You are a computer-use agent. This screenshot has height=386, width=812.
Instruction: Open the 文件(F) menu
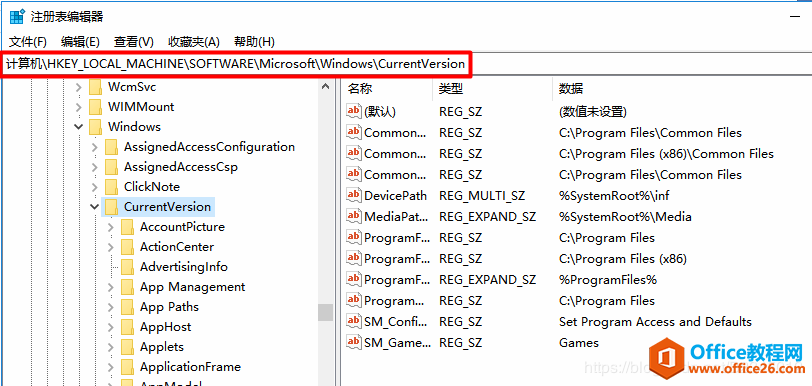(28, 42)
